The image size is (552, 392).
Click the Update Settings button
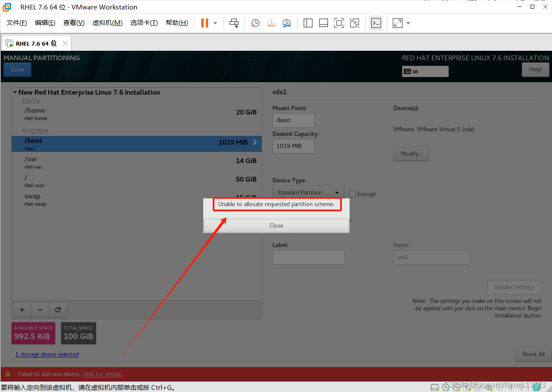coord(515,287)
